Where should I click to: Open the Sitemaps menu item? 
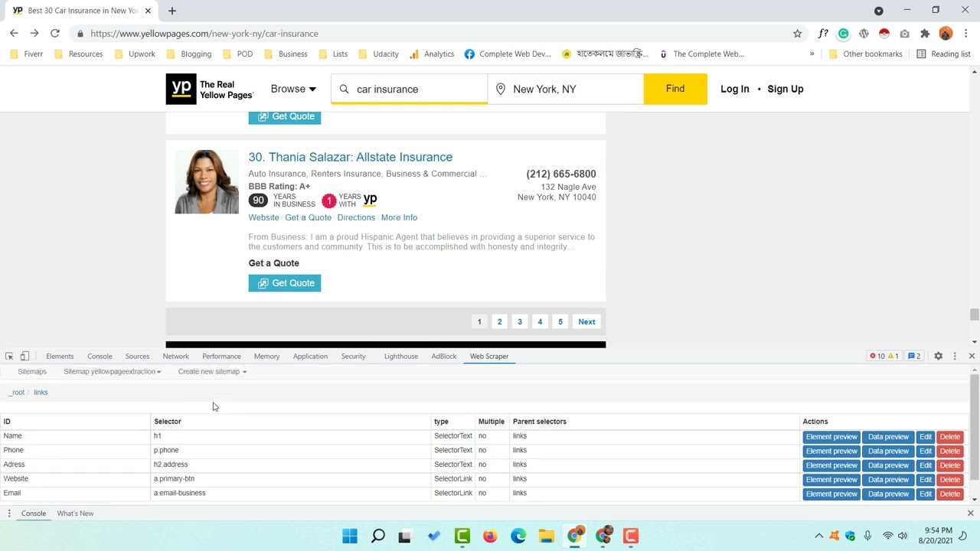pos(32,372)
